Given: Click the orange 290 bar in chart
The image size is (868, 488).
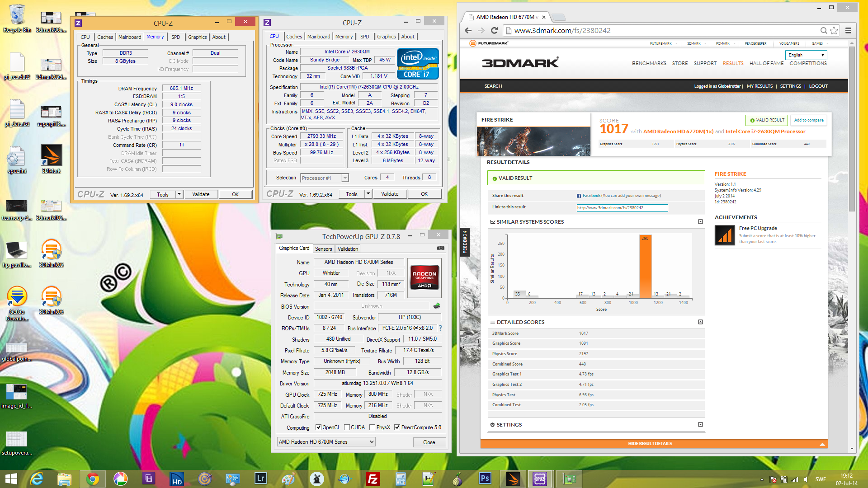Looking at the screenshot, I should [646, 266].
